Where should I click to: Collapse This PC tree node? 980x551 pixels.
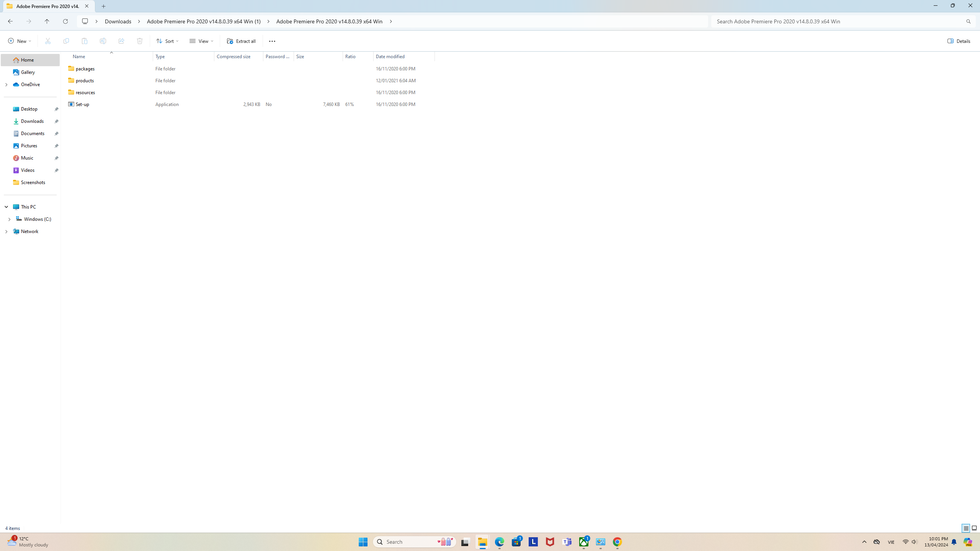6,207
